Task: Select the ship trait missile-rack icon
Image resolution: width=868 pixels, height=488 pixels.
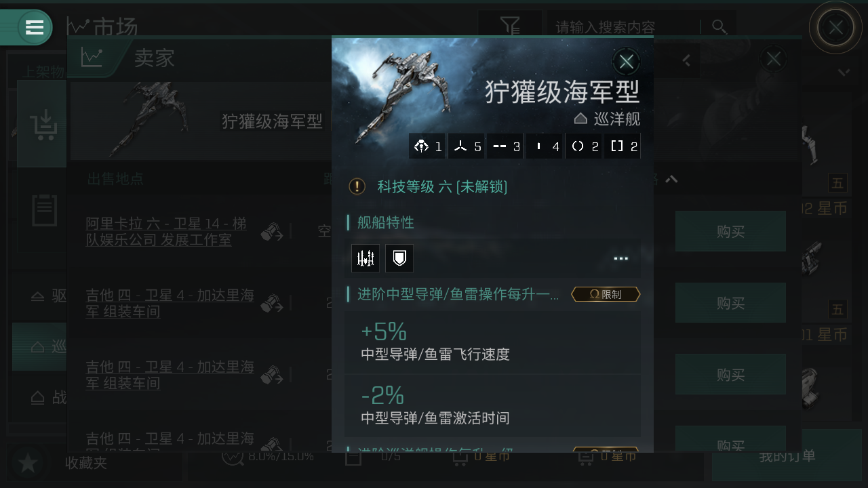Action: 366,258
